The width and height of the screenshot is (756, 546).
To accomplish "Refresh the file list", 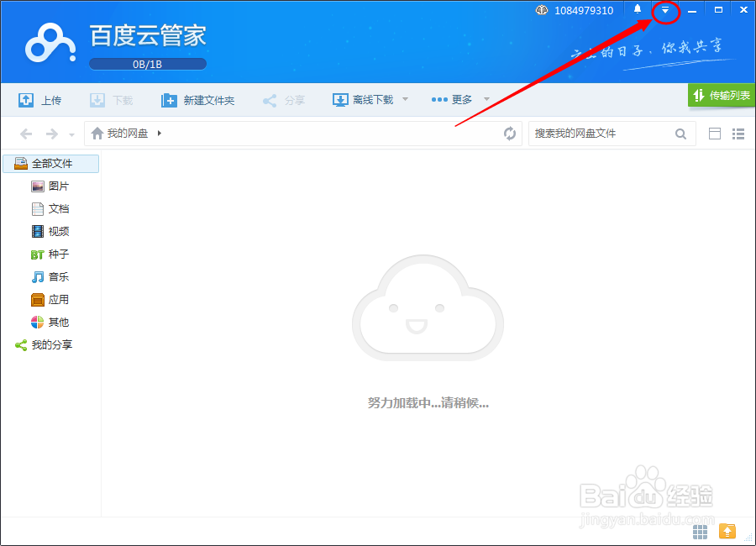I will click(510, 133).
